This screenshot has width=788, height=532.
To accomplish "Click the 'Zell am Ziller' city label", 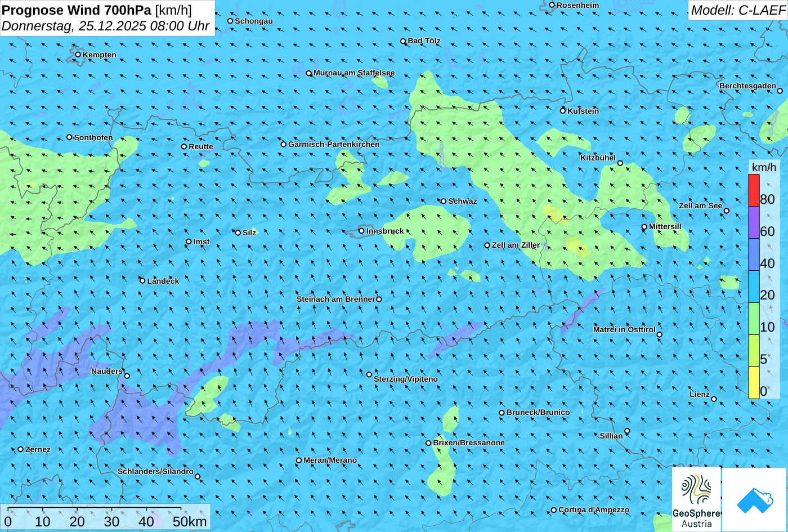I will (x=516, y=245).
